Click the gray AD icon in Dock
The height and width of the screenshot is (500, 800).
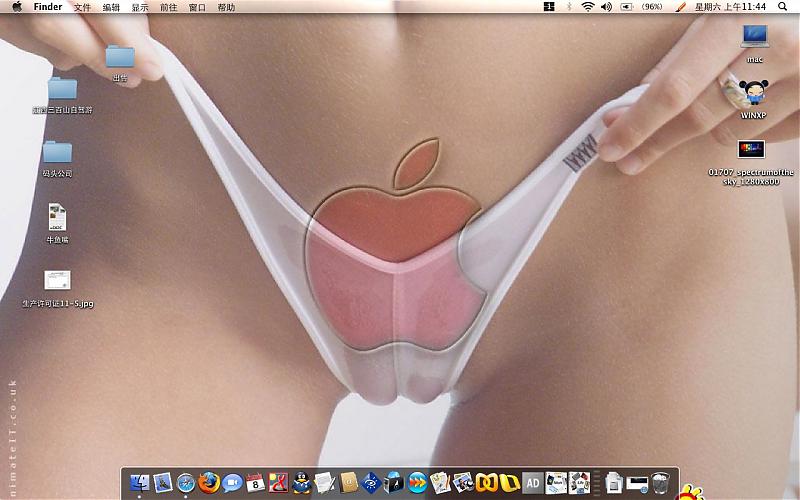(x=533, y=483)
